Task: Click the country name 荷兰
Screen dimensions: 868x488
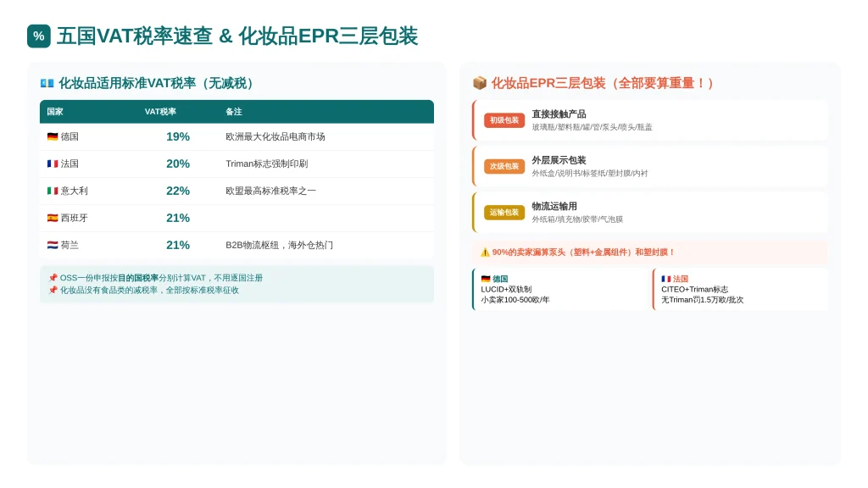Action: pyautogui.click(x=70, y=245)
